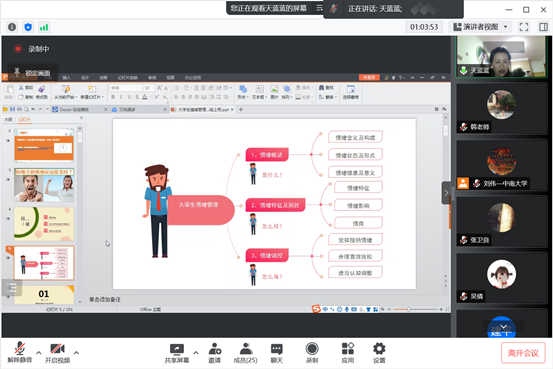Click the 离开会议 leave meeting button

pyautogui.click(x=523, y=353)
